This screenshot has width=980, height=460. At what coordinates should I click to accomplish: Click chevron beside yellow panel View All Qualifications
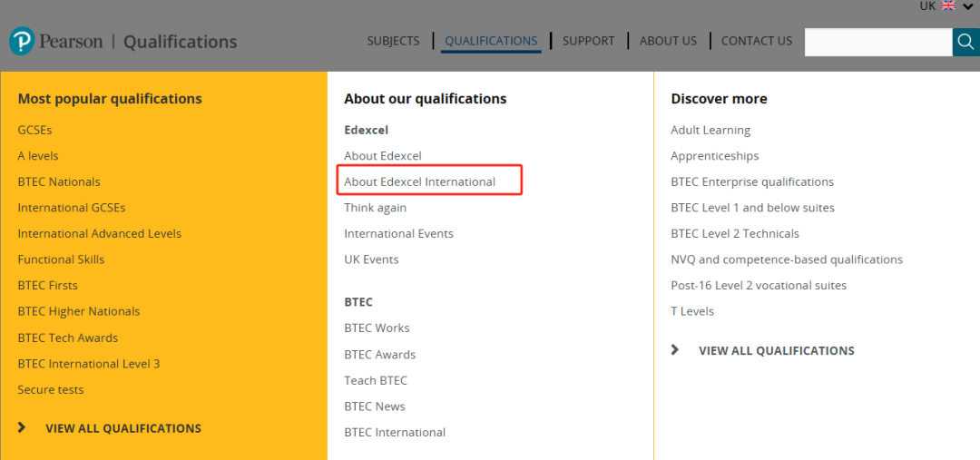[x=23, y=427]
